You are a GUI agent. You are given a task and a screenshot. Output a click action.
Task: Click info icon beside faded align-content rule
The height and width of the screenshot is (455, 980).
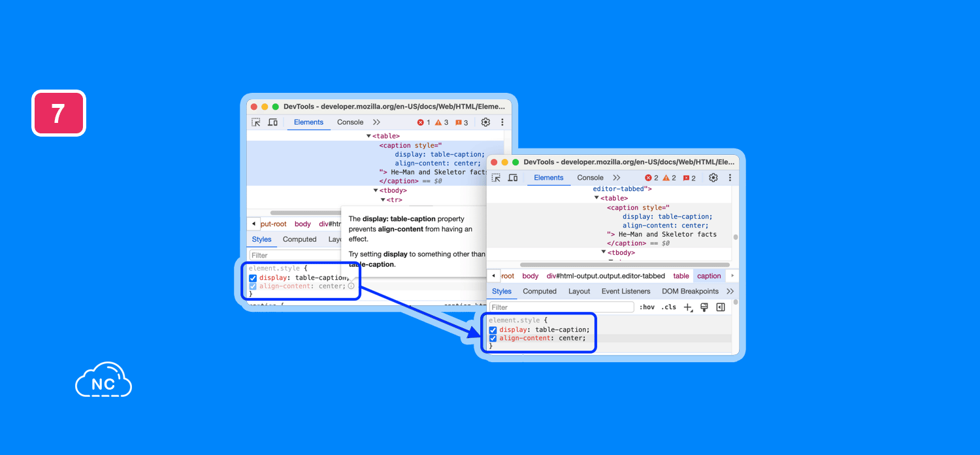coord(351,286)
